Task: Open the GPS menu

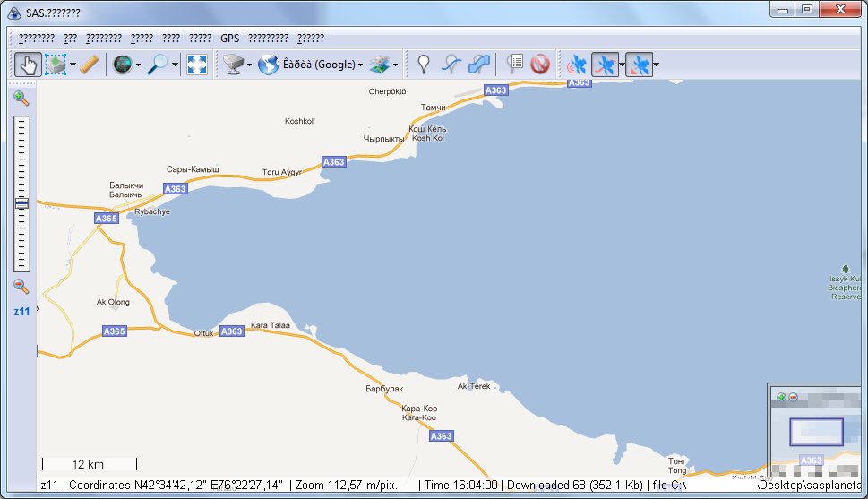Action: click(x=230, y=39)
